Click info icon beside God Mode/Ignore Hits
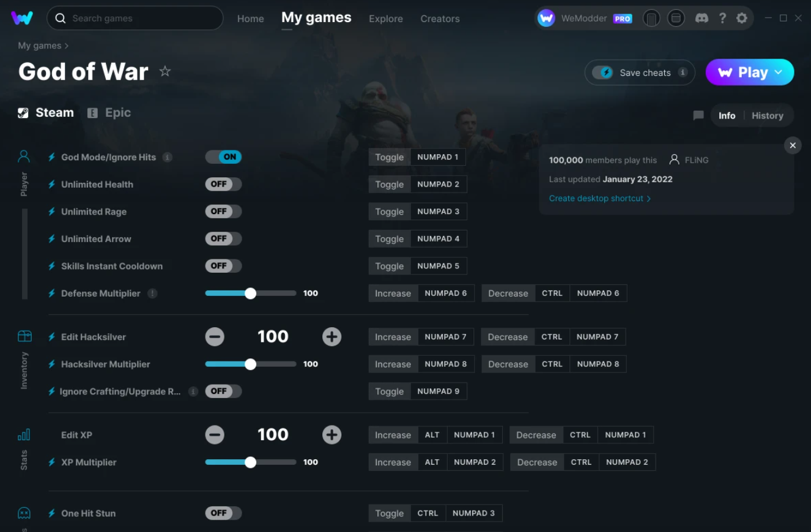This screenshot has width=811, height=532. (167, 157)
